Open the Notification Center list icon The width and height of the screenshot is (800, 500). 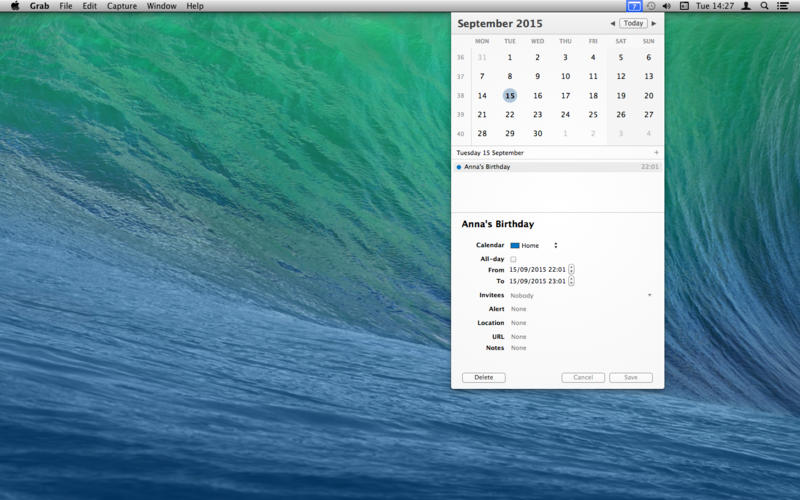click(783, 6)
